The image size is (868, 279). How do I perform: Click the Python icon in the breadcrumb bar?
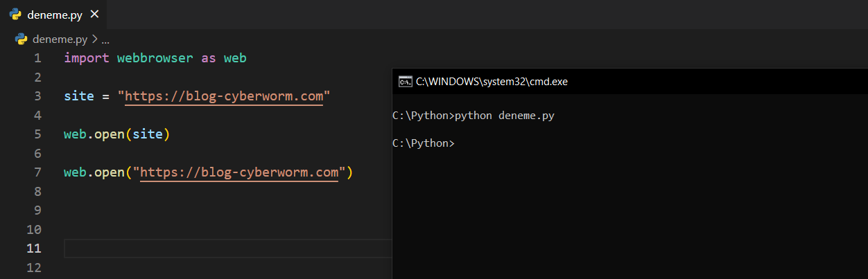pyautogui.click(x=21, y=39)
